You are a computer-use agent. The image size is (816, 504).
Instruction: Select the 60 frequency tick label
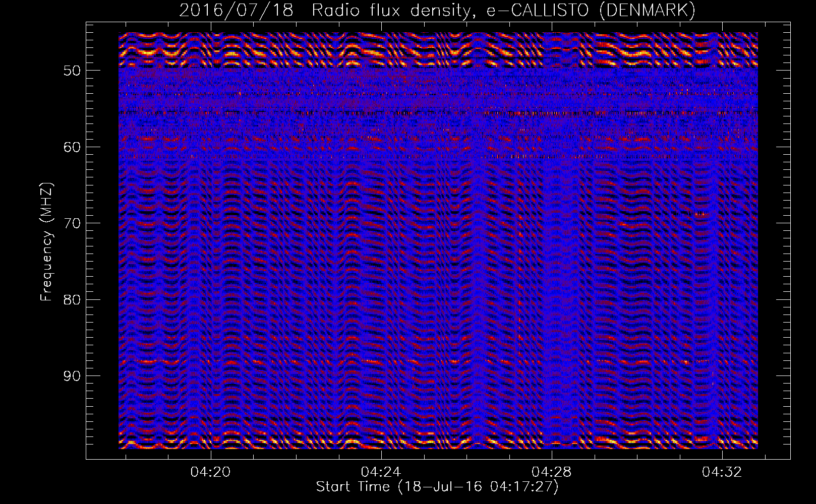click(72, 147)
